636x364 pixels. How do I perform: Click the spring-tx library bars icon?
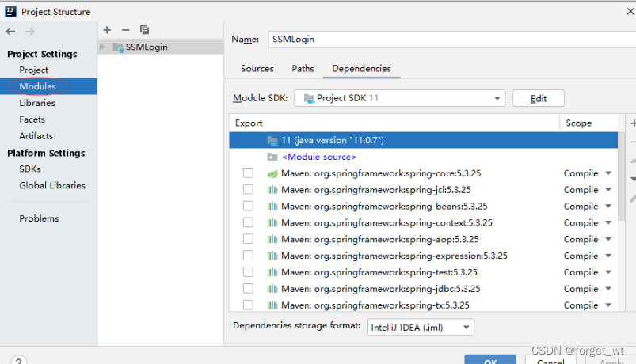[272, 305]
